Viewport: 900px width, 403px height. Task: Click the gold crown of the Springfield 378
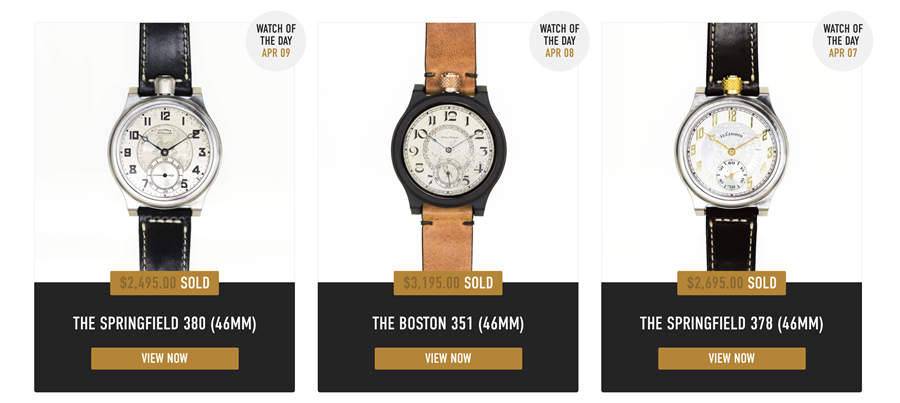click(732, 85)
